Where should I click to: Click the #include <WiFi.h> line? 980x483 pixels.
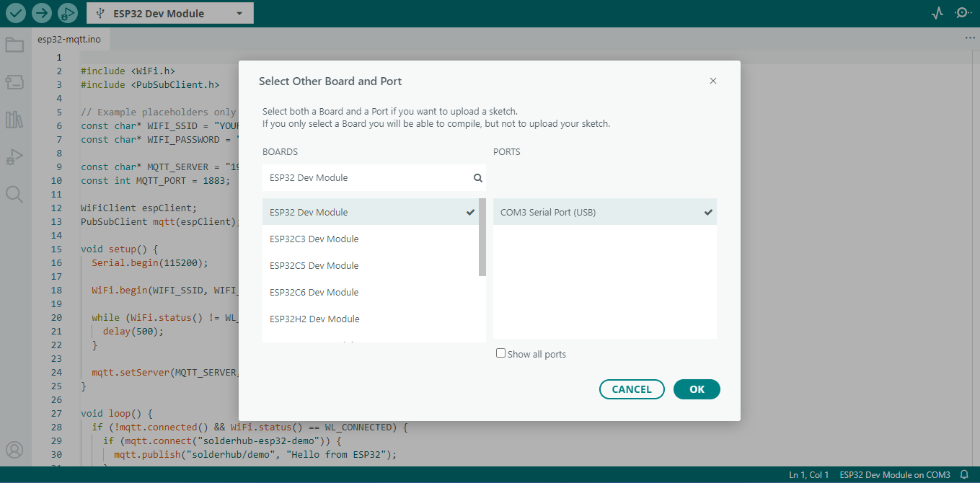(x=128, y=71)
